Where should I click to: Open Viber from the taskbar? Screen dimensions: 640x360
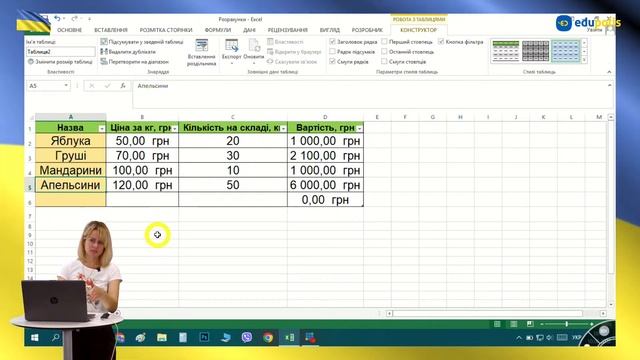(x=247, y=338)
